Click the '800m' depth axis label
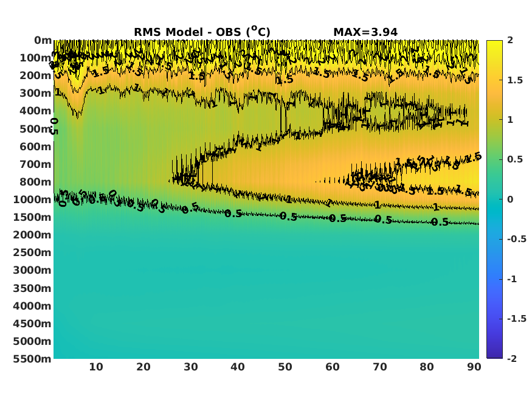This screenshot has width=532, height=399. click(35, 181)
